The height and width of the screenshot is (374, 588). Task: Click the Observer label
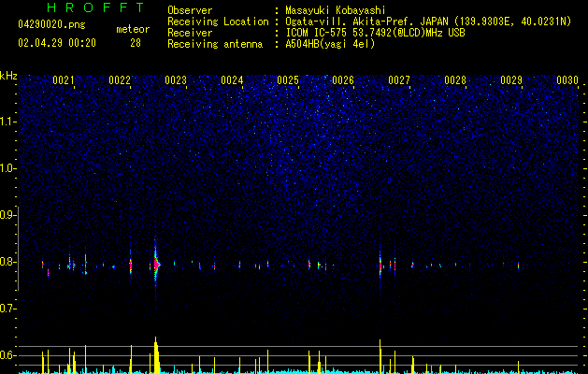click(x=190, y=10)
